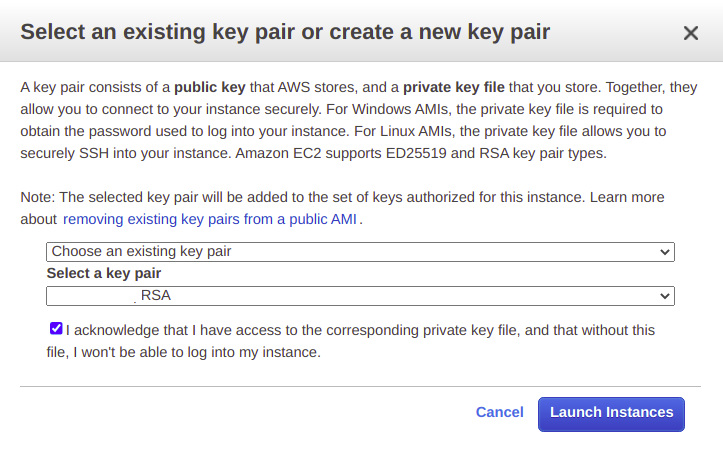Click the "Learn more" text in the note
Screen dimensions: 723x449
(627, 197)
